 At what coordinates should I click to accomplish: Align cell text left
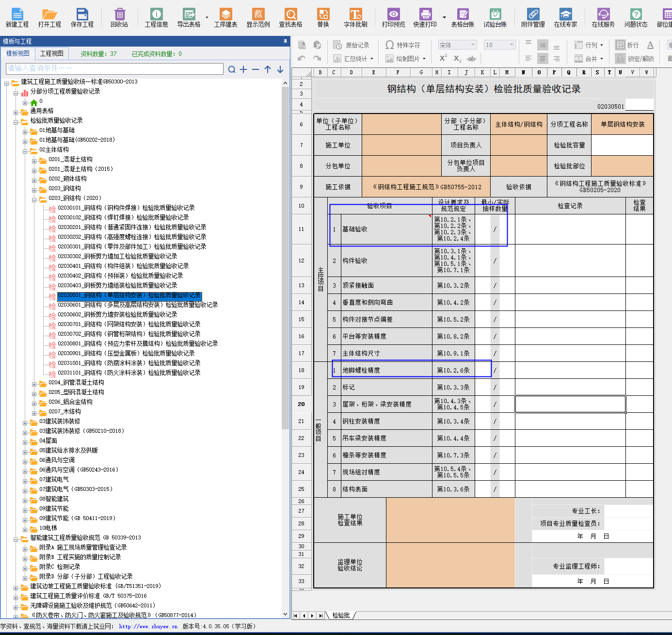528,58
